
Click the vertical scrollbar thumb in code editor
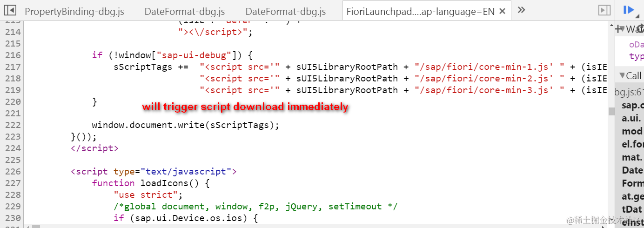(611, 111)
